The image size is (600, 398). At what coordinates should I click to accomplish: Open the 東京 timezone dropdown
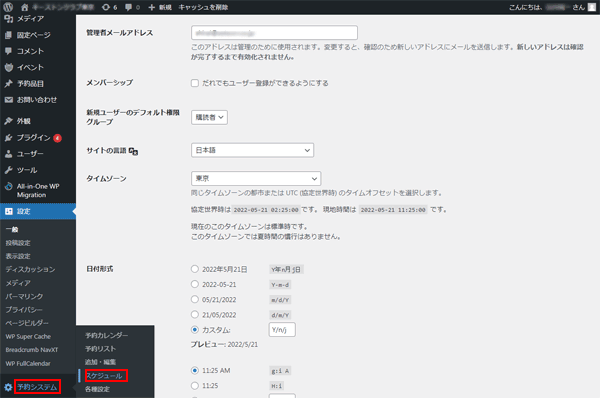tap(256, 178)
